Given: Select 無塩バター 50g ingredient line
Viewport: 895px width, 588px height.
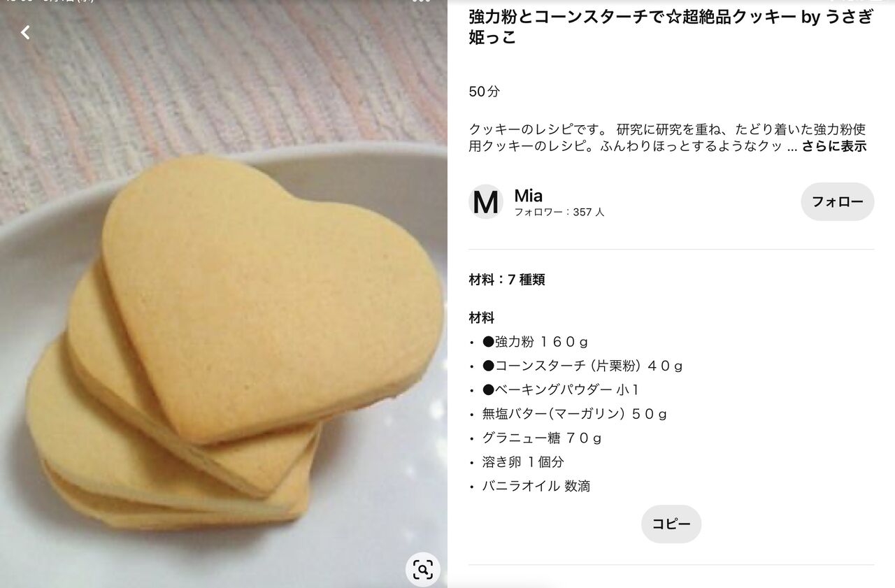Looking at the screenshot, I should [574, 414].
